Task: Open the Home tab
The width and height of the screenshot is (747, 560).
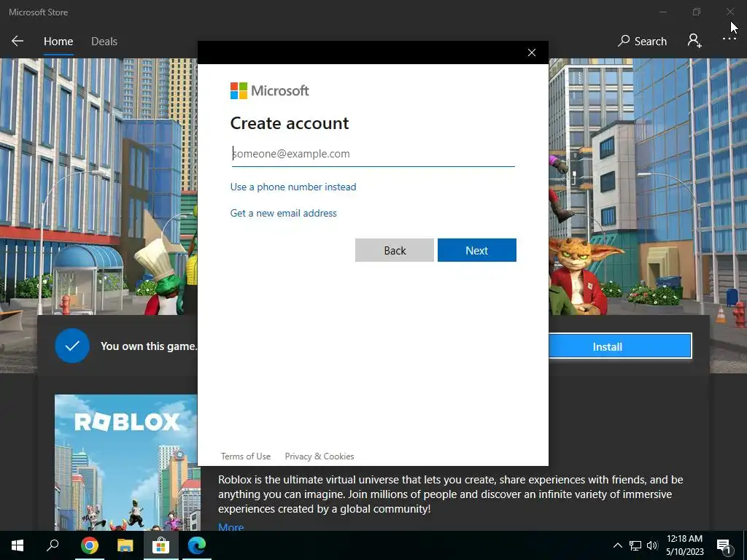Action: point(58,42)
